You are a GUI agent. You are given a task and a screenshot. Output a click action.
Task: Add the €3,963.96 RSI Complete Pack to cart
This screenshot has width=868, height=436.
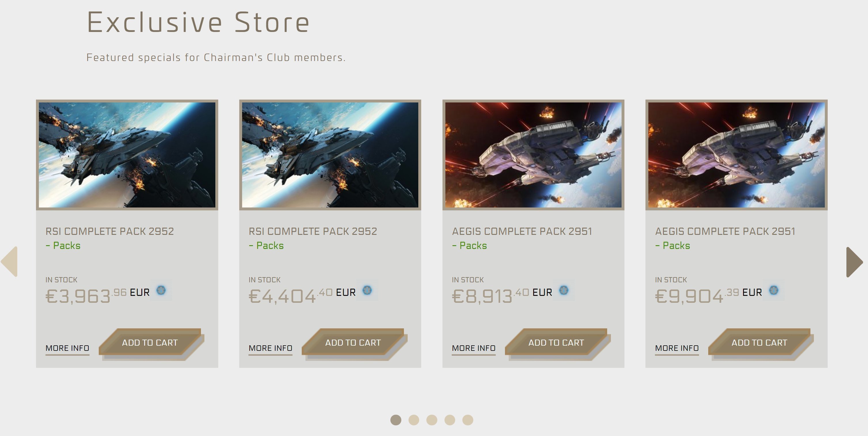click(x=150, y=343)
